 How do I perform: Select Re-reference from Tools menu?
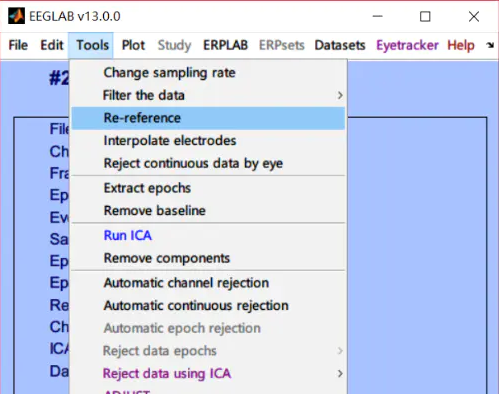click(208, 118)
